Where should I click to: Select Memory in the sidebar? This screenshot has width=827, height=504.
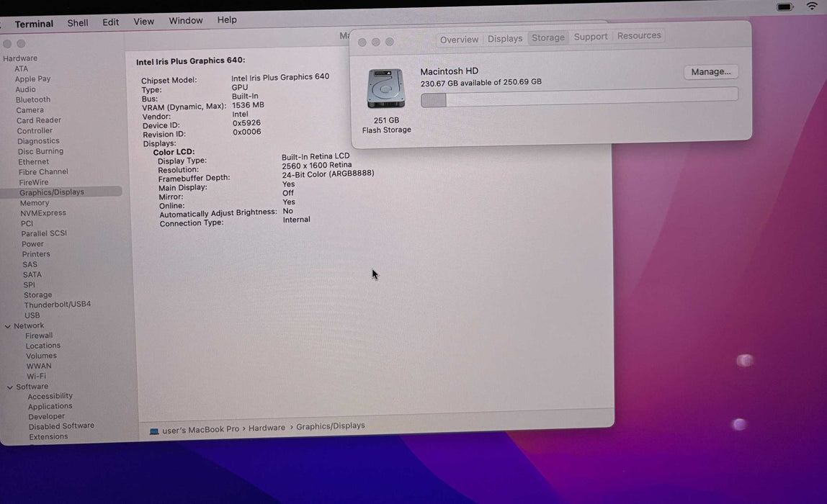coord(35,203)
